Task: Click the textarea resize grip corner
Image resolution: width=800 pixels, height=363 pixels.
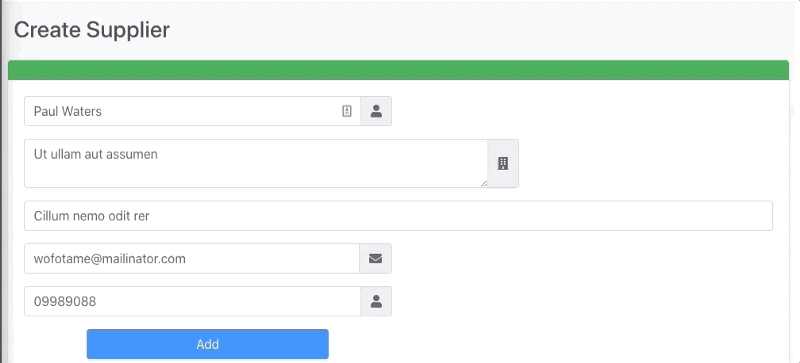Action: coord(484,183)
